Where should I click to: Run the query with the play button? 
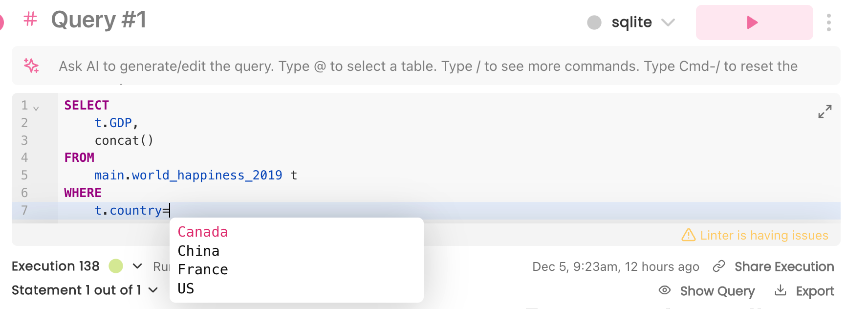click(754, 22)
